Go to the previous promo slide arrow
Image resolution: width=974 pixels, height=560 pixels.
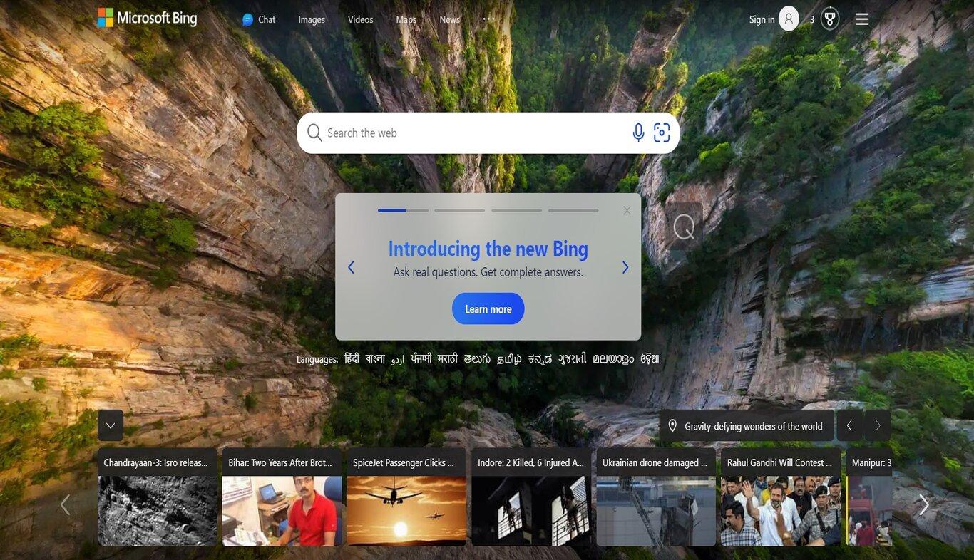coord(351,267)
